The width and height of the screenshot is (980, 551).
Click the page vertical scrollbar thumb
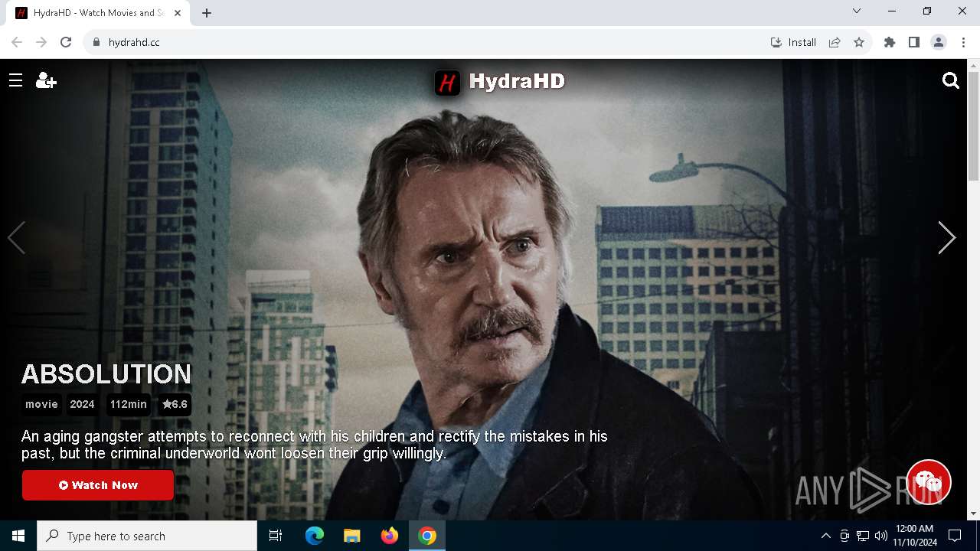click(x=973, y=126)
